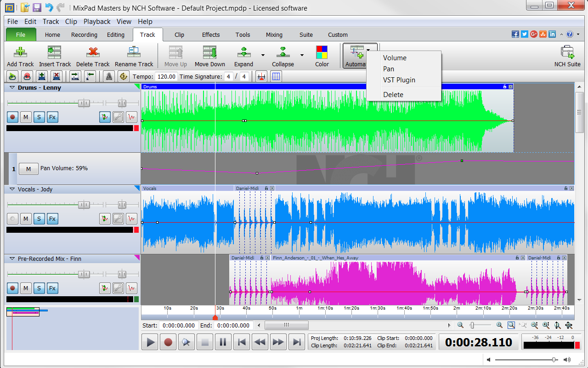Enable Solo on the Drums track

tap(39, 117)
